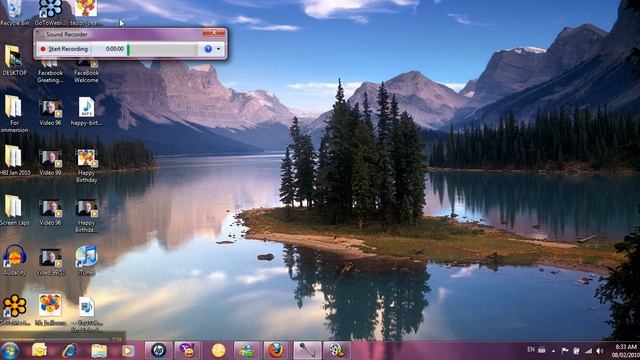Select the happy-birt... MP3 audio file
Image resolution: width=640 pixels, height=360 pixels.
point(86,111)
